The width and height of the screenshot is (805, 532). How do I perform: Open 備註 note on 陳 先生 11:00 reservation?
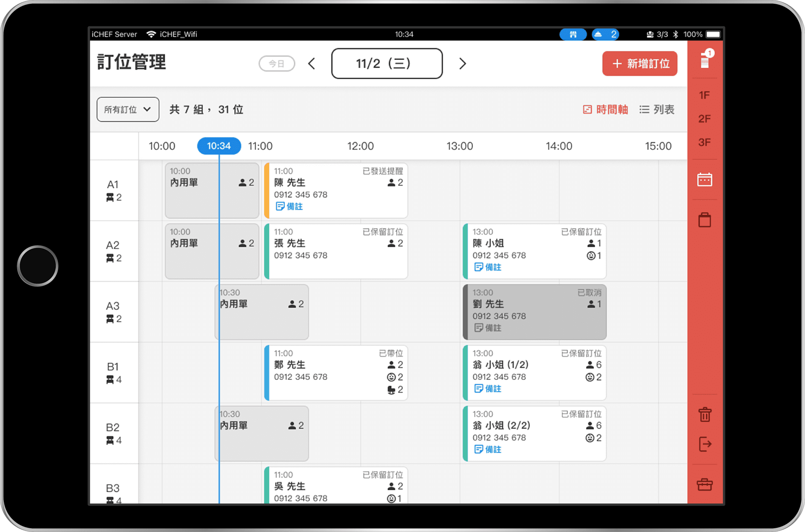click(289, 207)
